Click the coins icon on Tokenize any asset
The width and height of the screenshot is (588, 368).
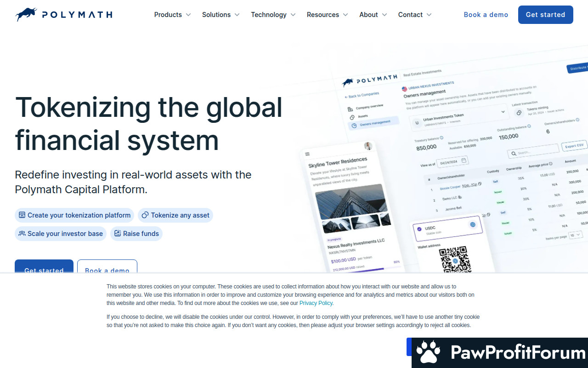pos(145,215)
